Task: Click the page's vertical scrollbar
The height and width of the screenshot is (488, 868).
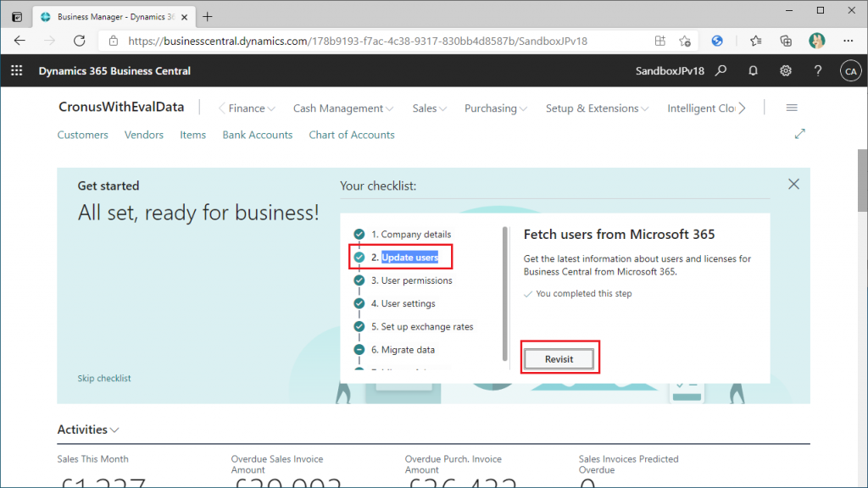Action: tap(862, 180)
